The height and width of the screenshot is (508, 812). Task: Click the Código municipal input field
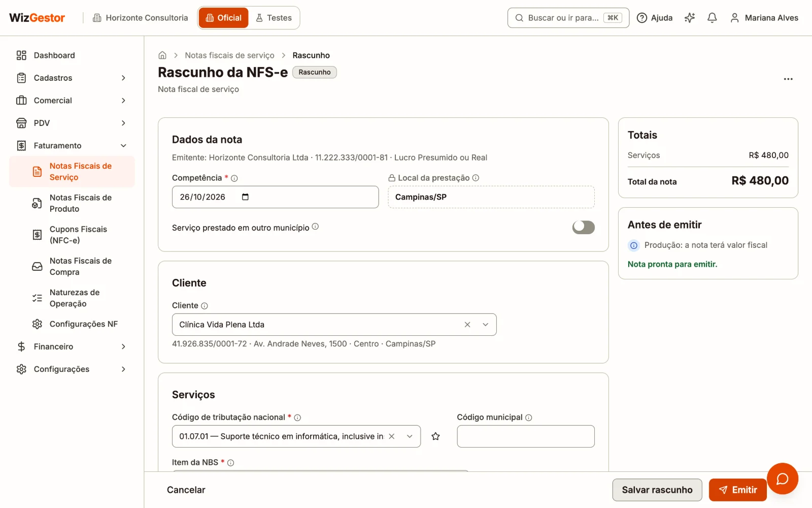[526, 436]
